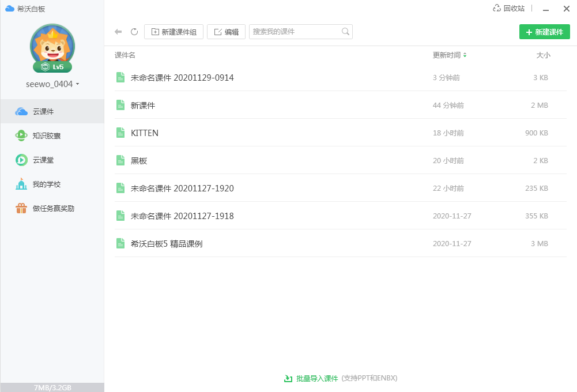
Task: Click 新建课件组 button
Action: pyautogui.click(x=174, y=32)
